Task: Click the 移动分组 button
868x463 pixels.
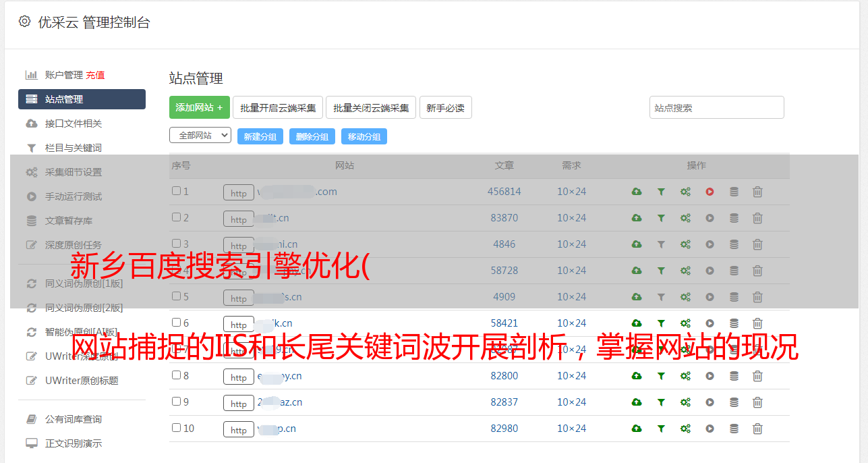Action: point(364,136)
